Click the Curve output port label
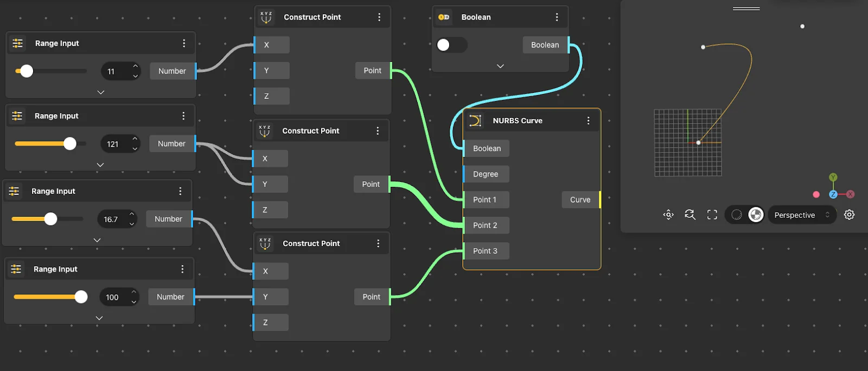The width and height of the screenshot is (868, 371). [580, 200]
